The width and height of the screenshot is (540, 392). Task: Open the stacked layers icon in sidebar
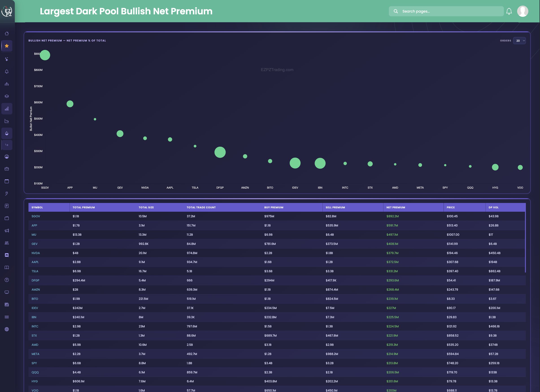[7, 96]
